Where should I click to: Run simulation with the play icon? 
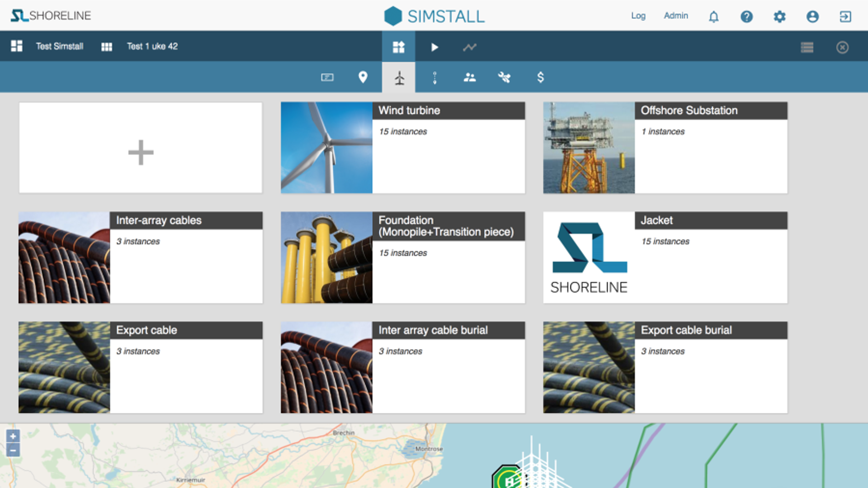coord(434,47)
